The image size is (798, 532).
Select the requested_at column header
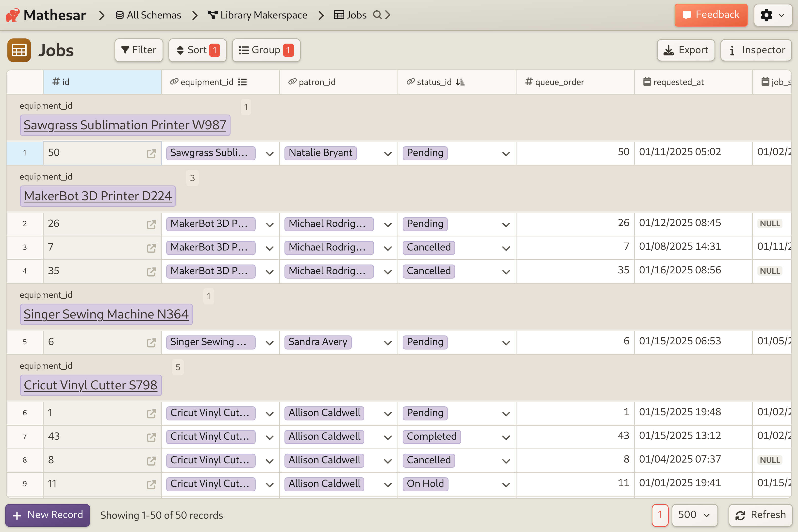coord(693,82)
